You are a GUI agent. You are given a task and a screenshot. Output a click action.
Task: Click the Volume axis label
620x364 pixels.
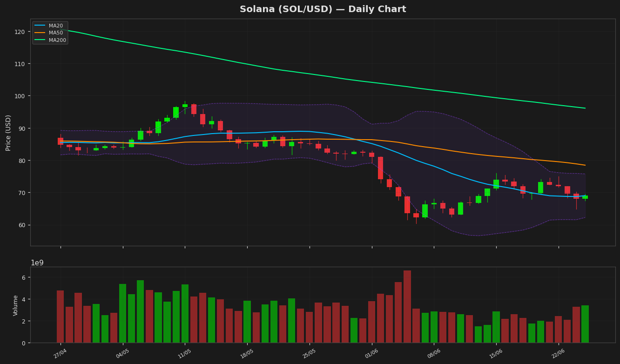[15, 305]
